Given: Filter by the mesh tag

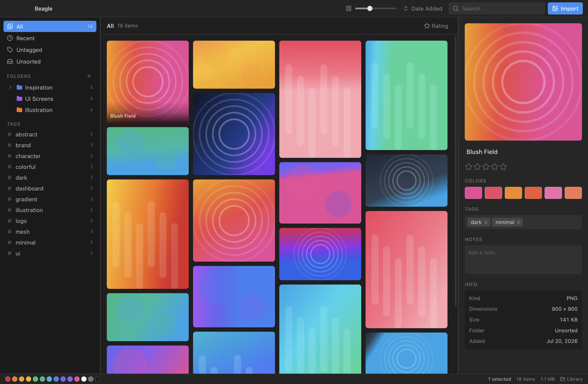Looking at the screenshot, I should click(50, 232).
